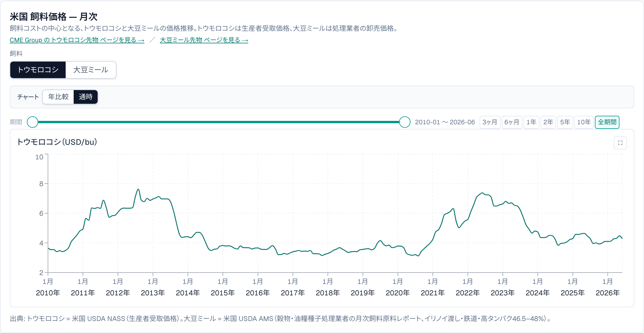The image size is (644, 333).
Task: Set period to 6ヶ月
Action: 512,122
